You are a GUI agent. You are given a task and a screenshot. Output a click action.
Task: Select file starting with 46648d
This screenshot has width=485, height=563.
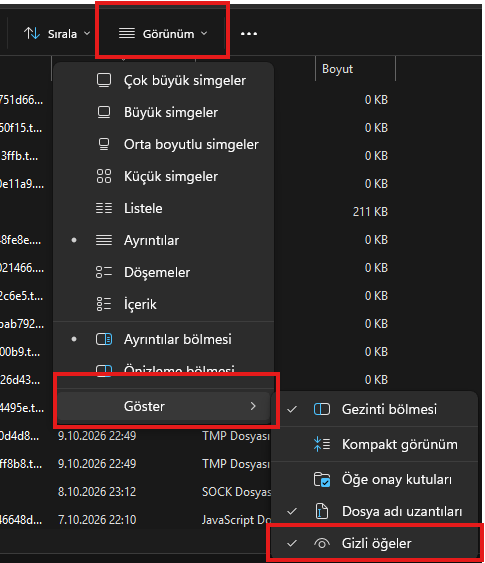click(x=21, y=520)
